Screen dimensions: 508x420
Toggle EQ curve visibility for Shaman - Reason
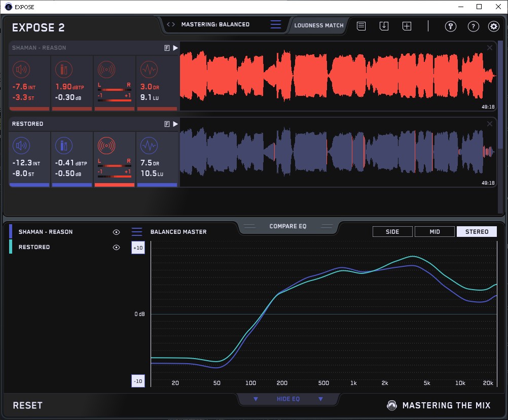(116, 232)
